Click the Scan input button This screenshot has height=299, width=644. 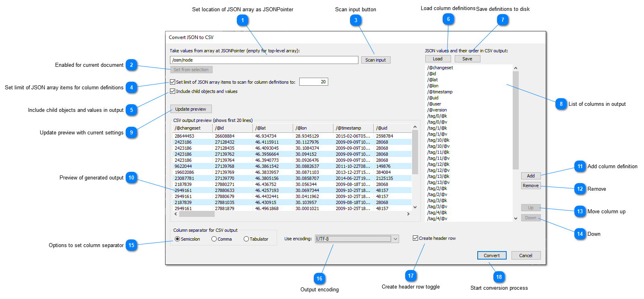pos(375,60)
